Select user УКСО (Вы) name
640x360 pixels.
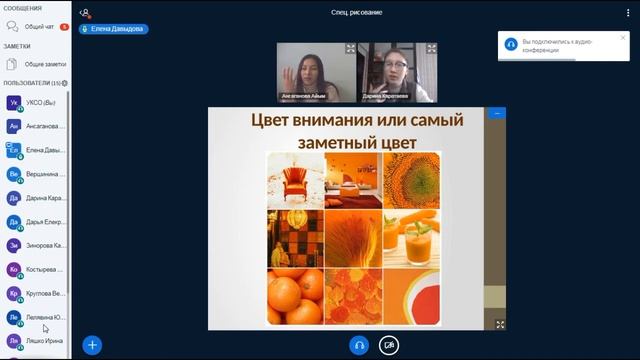point(40,103)
